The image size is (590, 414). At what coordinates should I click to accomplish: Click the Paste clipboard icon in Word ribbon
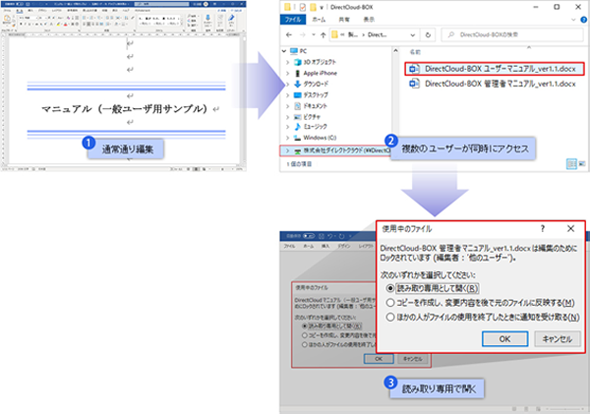click(7, 18)
